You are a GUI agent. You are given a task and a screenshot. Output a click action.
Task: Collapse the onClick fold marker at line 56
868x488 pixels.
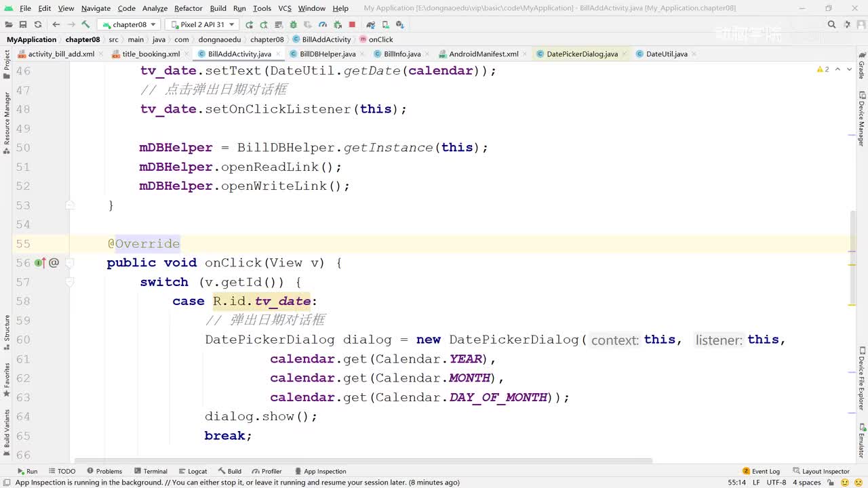(70, 262)
